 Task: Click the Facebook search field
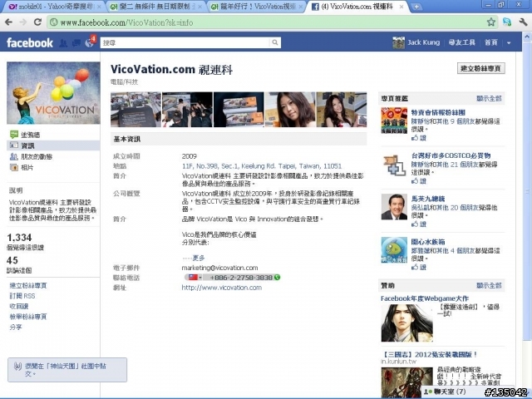pos(185,42)
